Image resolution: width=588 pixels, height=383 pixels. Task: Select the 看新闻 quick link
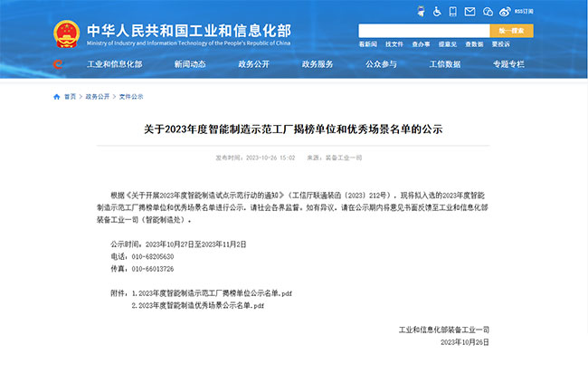point(368,44)
